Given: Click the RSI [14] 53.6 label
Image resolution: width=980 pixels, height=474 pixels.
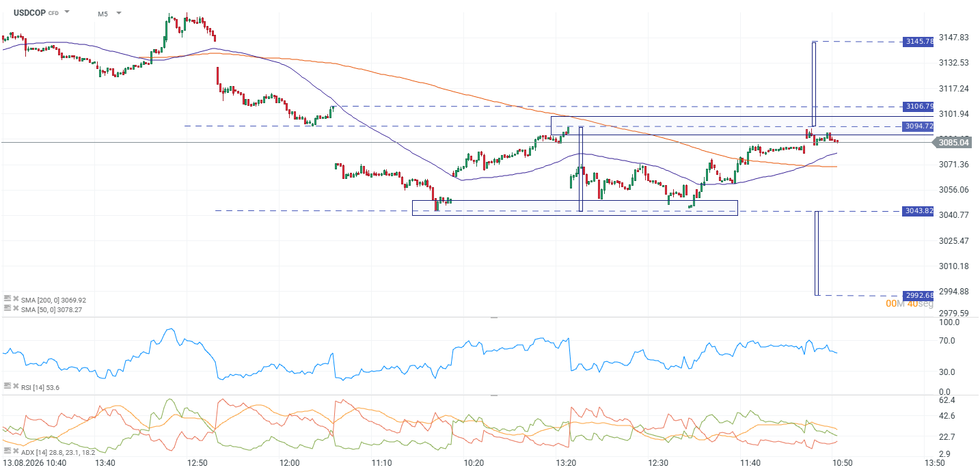Looking at the screenshot, I should coord(40,387).
